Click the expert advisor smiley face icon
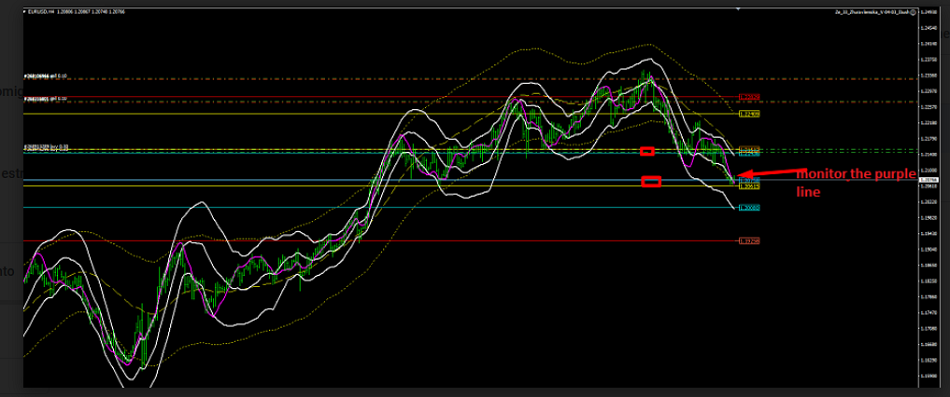The height and width of the screenshot is (397, 950). click(913, 12)
